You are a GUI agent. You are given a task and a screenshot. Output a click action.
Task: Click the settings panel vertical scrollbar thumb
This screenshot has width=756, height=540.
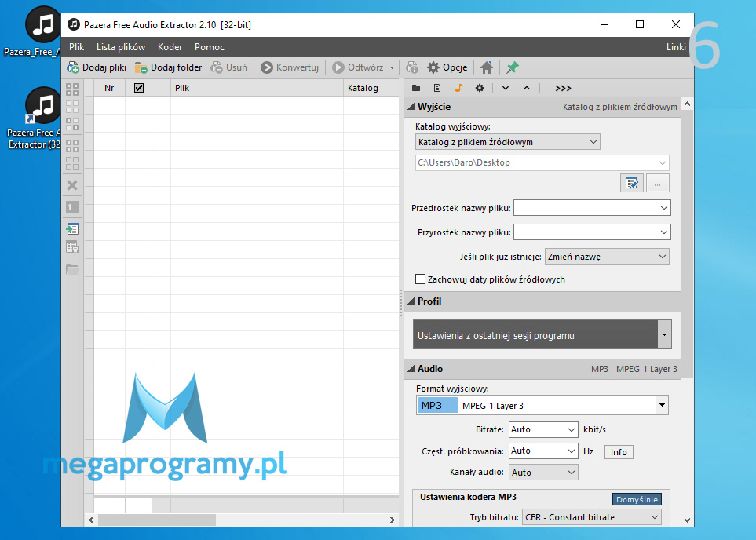coord(687,243)
